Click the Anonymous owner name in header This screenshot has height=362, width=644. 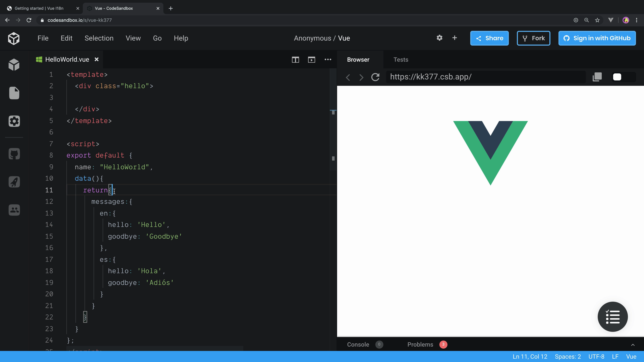pyautogui.click(x=312, y=38)
